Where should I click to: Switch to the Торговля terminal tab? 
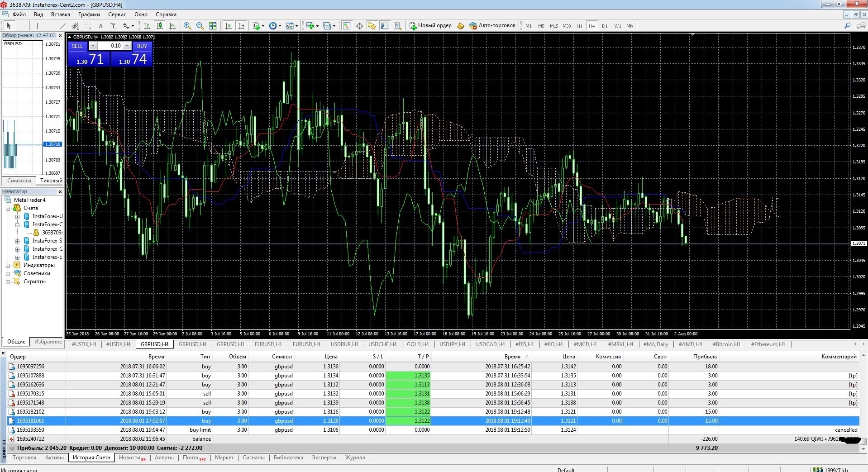click(24, 458)
